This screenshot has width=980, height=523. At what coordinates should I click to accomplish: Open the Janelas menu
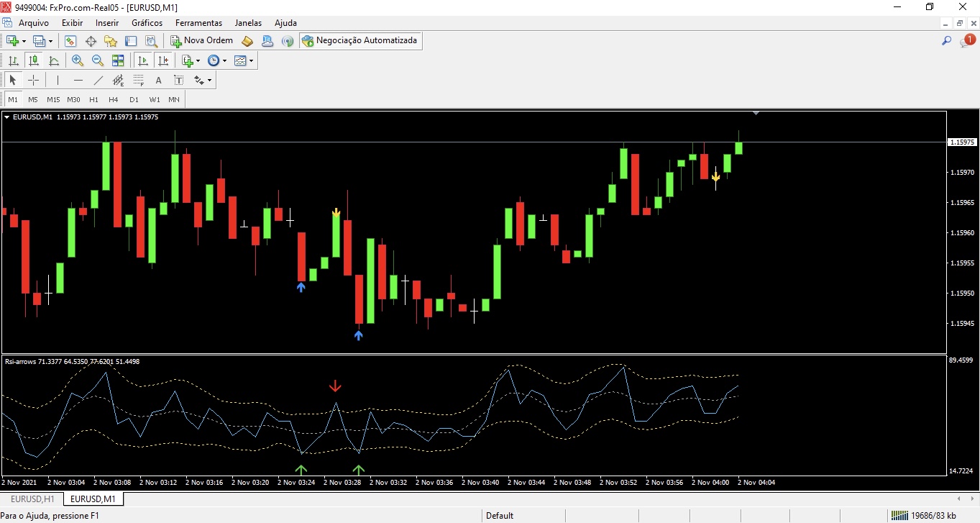click(248, 23)
